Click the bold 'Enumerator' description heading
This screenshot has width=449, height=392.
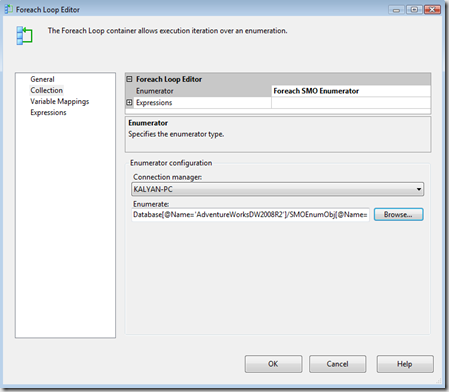(148, 123)
